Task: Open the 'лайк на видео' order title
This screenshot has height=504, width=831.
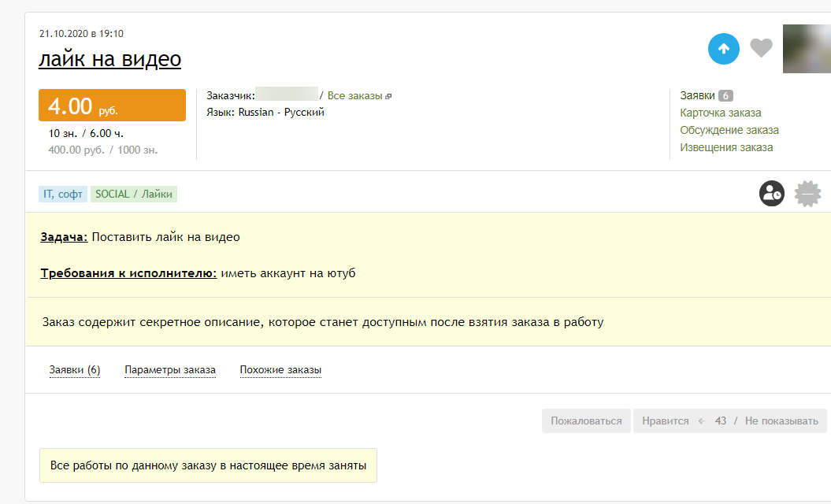Action: (109, 59)
